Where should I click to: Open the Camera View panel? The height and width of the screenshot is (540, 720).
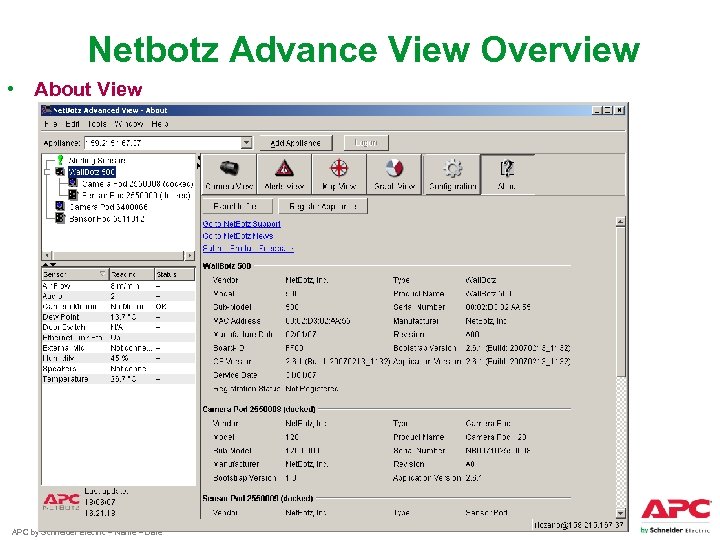coord(229,174)
